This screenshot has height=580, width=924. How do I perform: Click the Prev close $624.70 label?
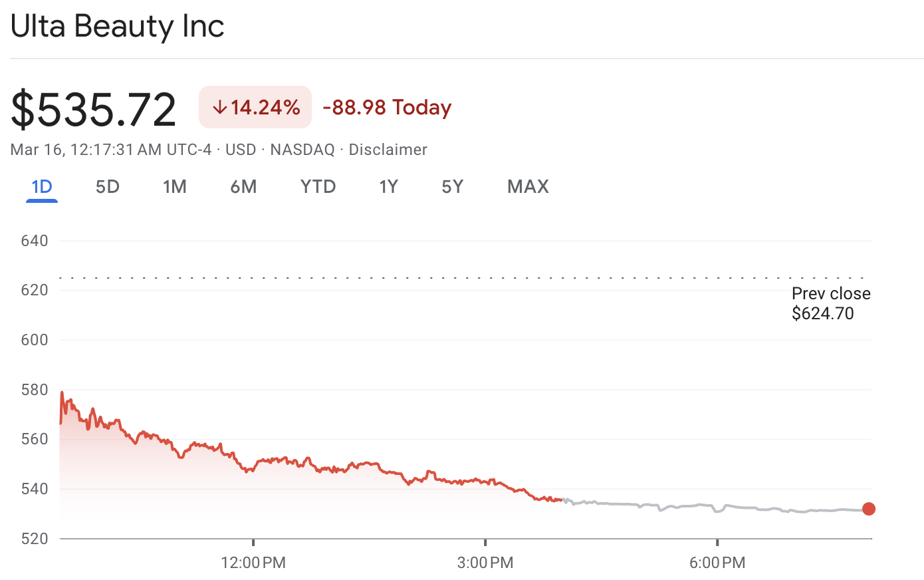831,303
